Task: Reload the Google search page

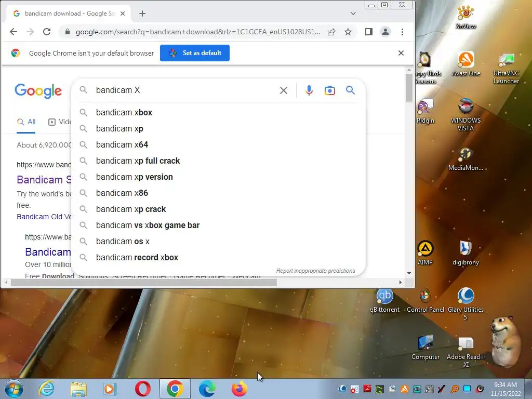Action: pyautogui.click(x=47, y=32)
